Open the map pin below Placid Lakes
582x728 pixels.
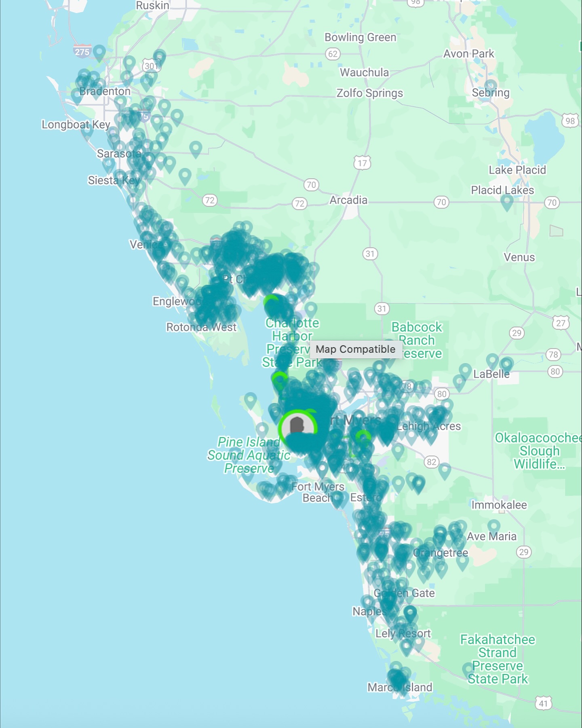[507, 202]
